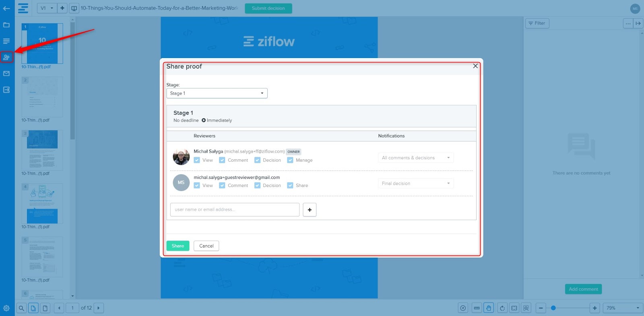644x316 pixels.
Task: Select the hand pan tool
Action: 489,308
